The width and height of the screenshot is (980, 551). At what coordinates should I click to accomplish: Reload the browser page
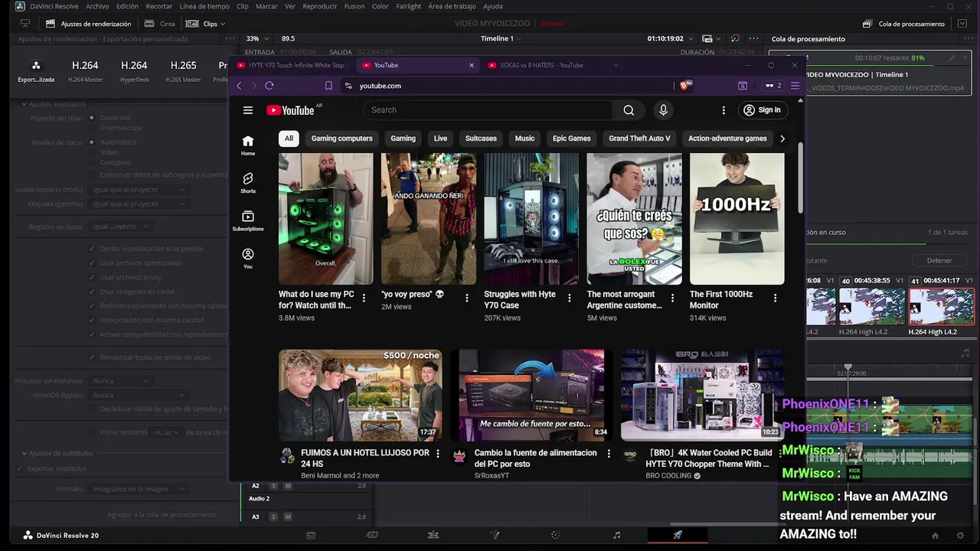pos(269,86)
